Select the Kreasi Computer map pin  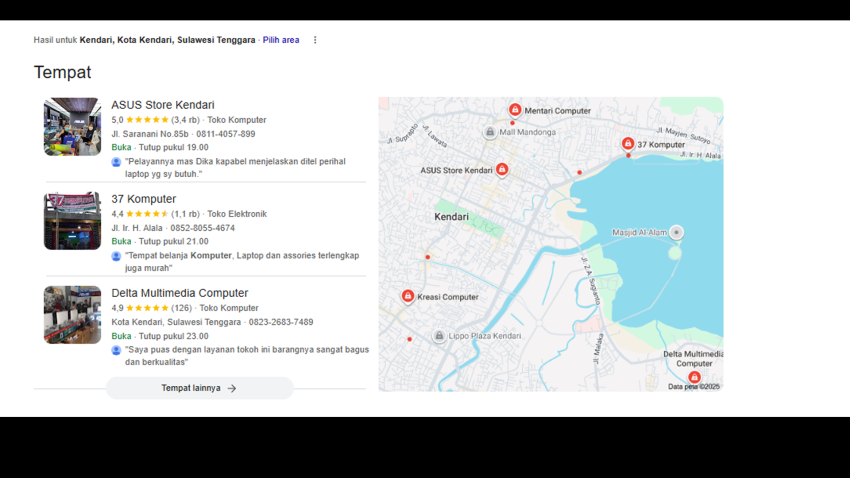tap(408, 296)
